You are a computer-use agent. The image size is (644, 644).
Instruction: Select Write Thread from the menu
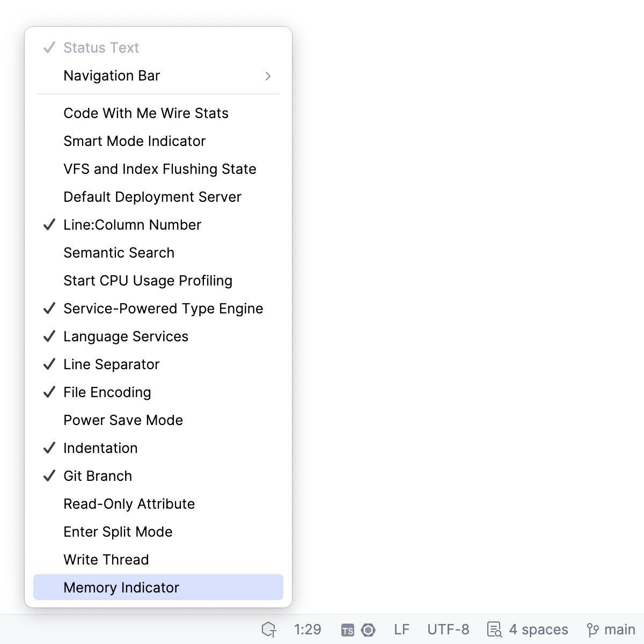coord(106,559)
